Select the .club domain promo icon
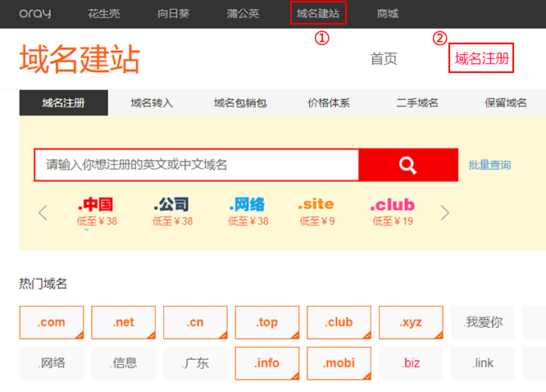The height and width of the screenshot is (392, 546). [392, 205]
